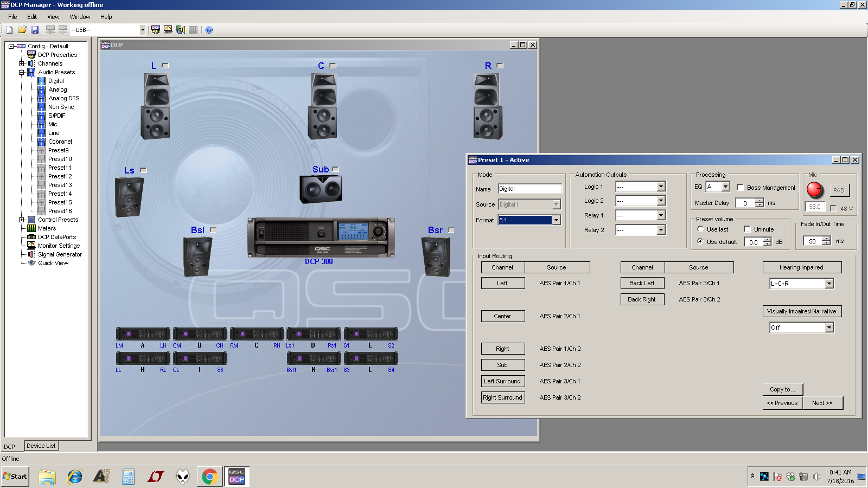This screenshot has width=868, height=488.
Task: Open the Logic 1 automation dropdown
Action: click(x=661, y=187)
